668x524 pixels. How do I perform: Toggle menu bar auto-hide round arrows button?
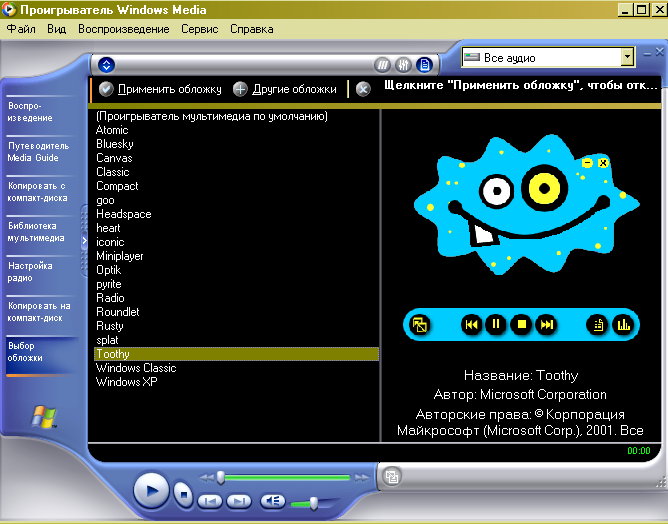pos(107,65)
